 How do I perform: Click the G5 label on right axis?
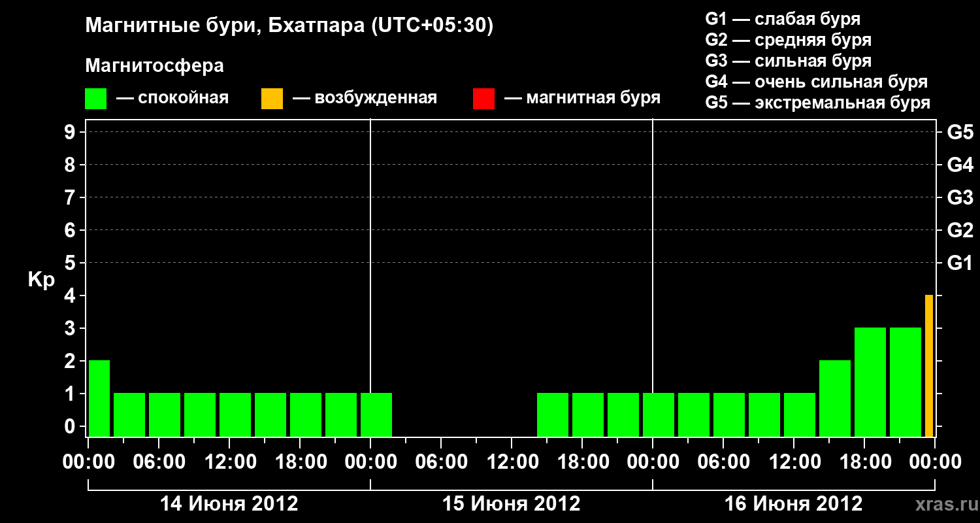coord(960,132)
